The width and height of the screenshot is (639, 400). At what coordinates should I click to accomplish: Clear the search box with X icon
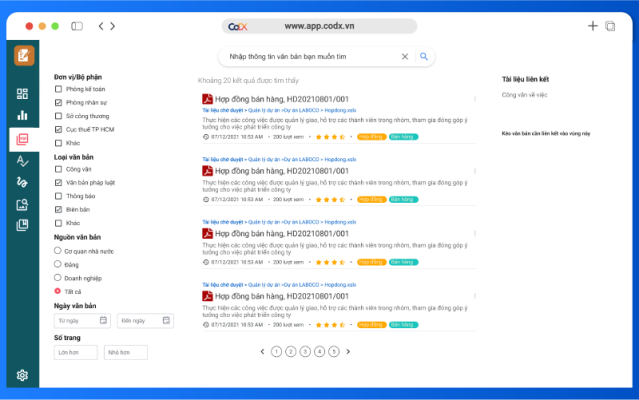(405, 57)
